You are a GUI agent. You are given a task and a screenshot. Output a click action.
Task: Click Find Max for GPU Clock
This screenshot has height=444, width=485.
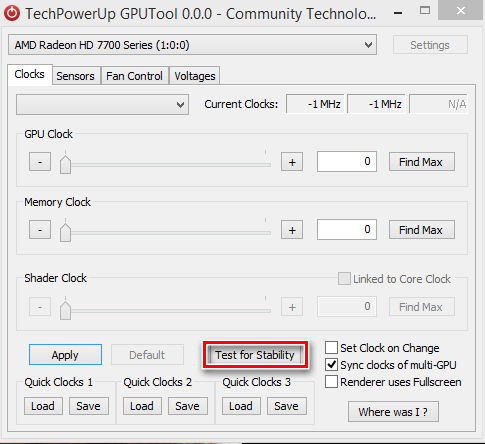coord(421,162)
